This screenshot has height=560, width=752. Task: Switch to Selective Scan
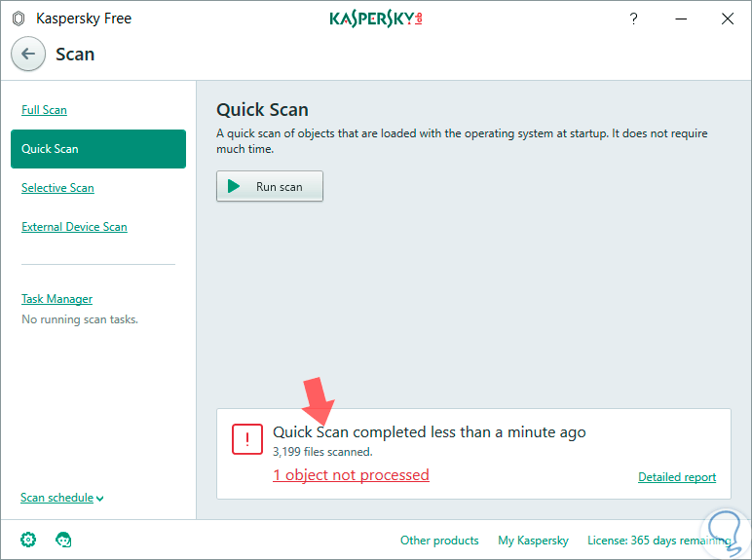coord(57,187)
